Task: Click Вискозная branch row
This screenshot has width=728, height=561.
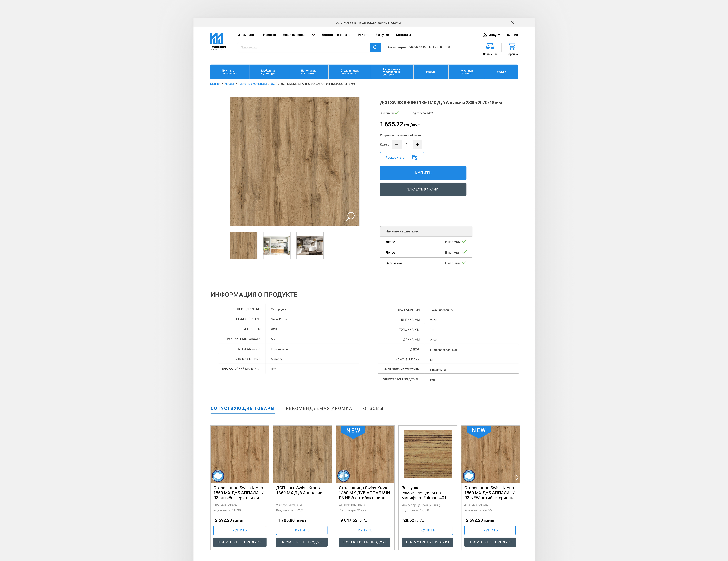Action: [426, 263]
